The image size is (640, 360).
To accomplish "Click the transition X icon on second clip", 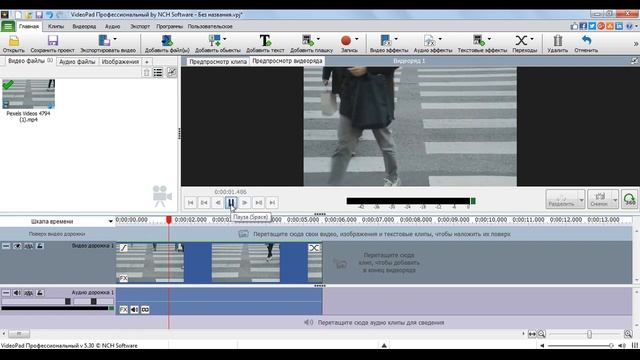I will coord(314,248).
